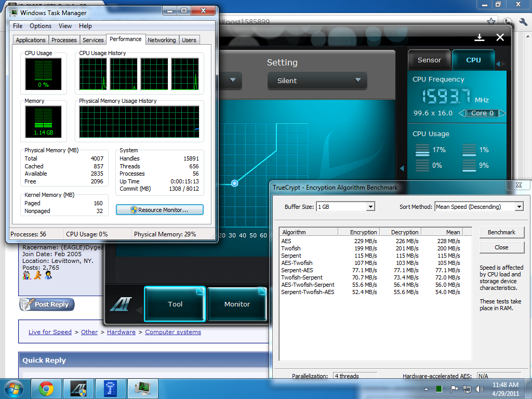The image size is (532, 399).
Task: Open the Action Center flag icon
Action: pos(454,389)
